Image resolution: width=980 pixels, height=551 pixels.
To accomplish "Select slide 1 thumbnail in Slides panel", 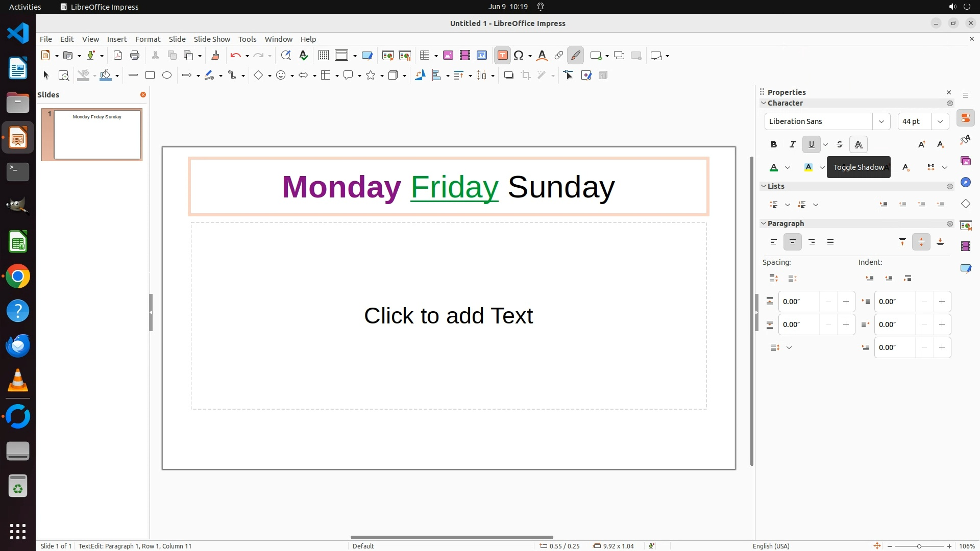I will 97,135.
